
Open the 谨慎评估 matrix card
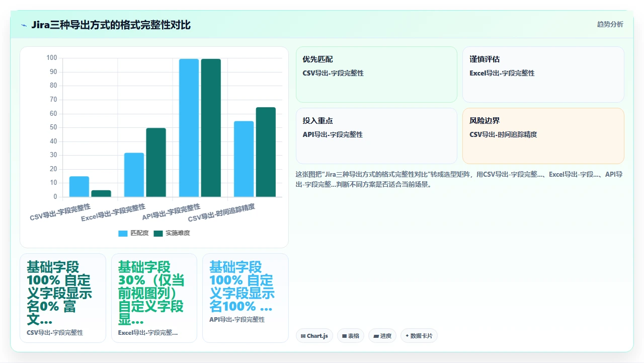[x=543, y=75]
